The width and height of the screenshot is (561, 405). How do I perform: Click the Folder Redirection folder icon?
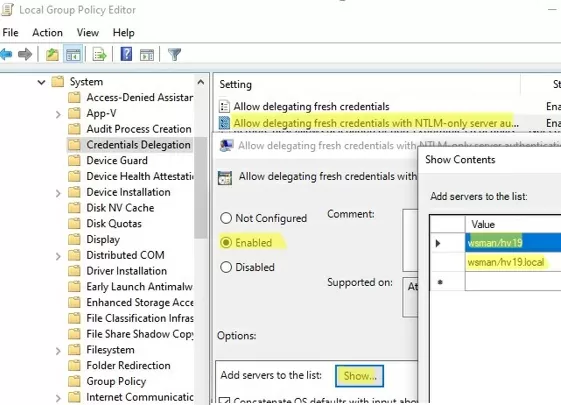point(74,366)
